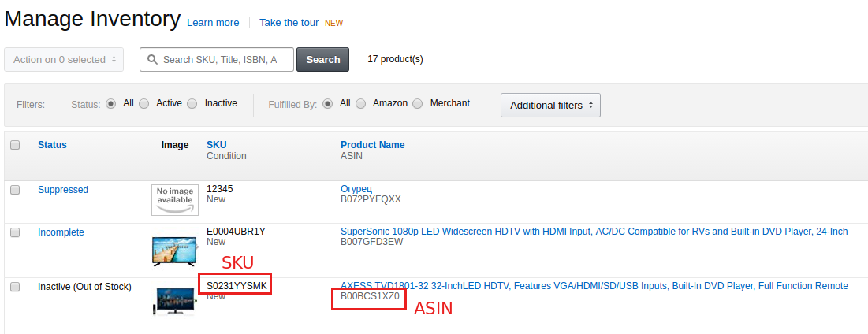The height and width of the screenshot is (334, 868).
Task: Check the box for Suppressed product row
Action: click(x=15, y=190)
